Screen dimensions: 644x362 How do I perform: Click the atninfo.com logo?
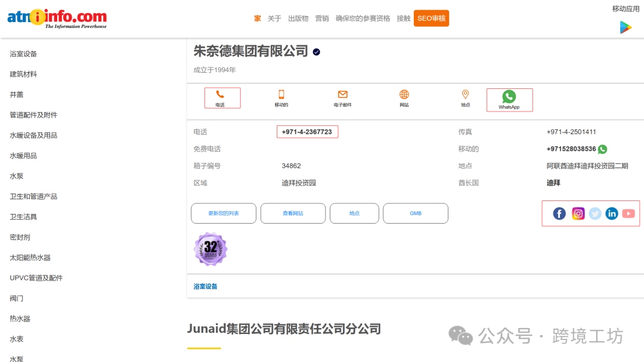click(57, 18)
